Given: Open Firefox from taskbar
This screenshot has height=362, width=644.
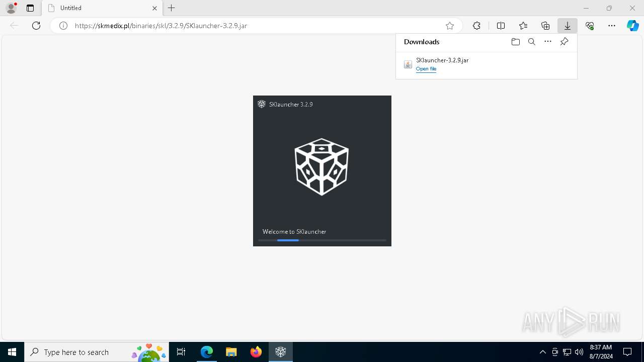Looking at the screenshot, I should click(256, 352).
